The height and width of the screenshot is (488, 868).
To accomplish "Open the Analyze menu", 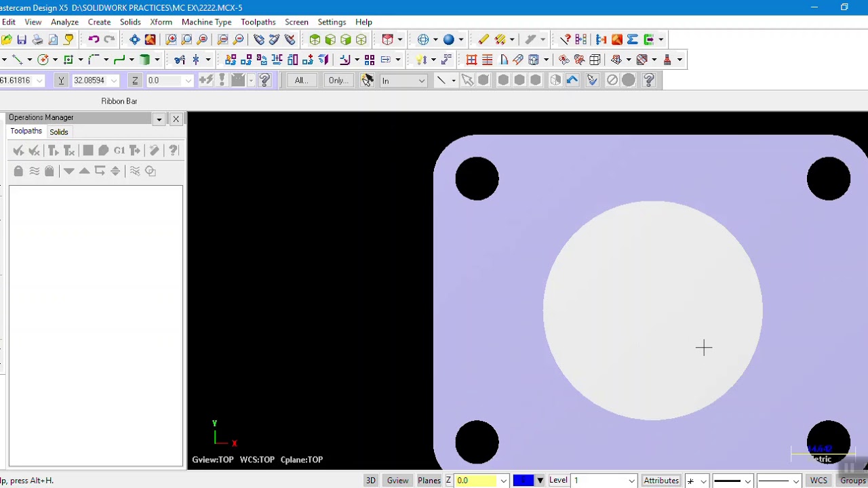I will (64, 22).
